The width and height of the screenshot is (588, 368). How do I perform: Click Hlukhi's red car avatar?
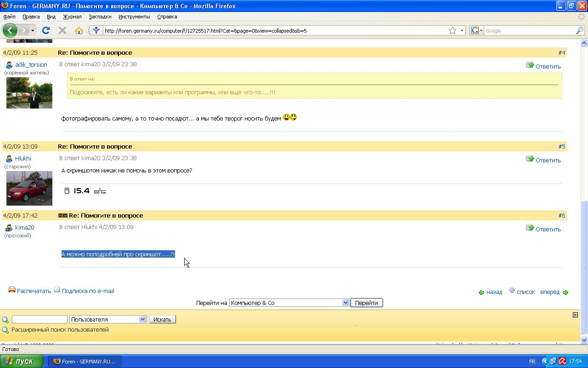click(29, 188)
